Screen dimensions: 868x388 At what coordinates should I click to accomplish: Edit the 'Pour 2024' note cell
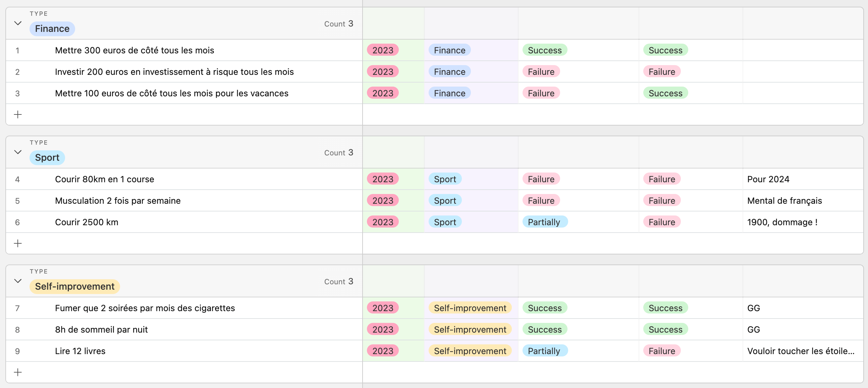[768, 179]
